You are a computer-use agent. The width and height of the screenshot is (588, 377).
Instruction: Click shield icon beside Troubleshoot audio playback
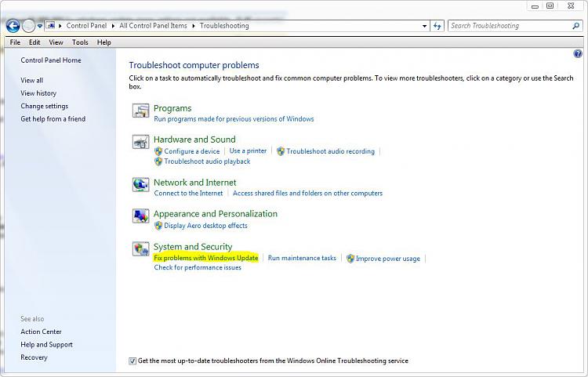click(x=158, y=161)
